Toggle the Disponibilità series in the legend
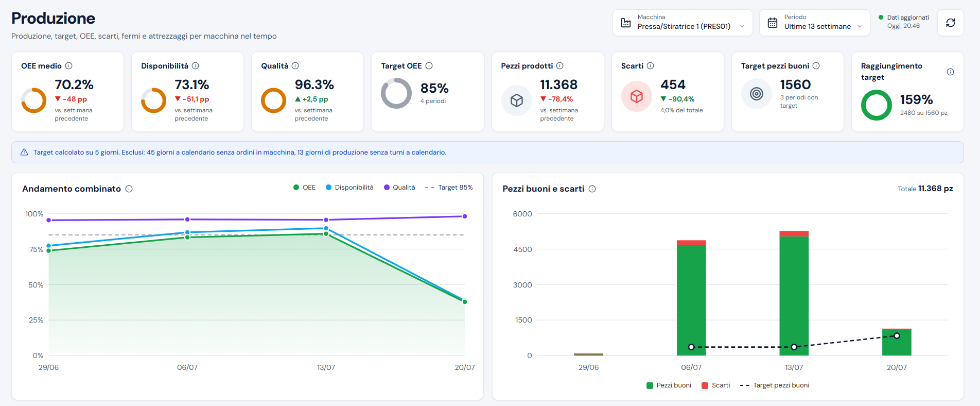 (x=349, y=188)
